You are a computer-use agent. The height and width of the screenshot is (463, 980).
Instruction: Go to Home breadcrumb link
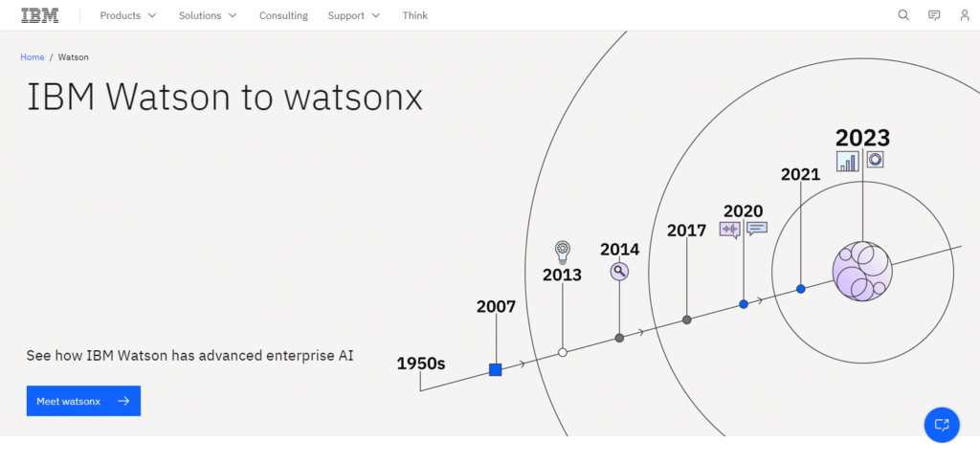(33, 57)
